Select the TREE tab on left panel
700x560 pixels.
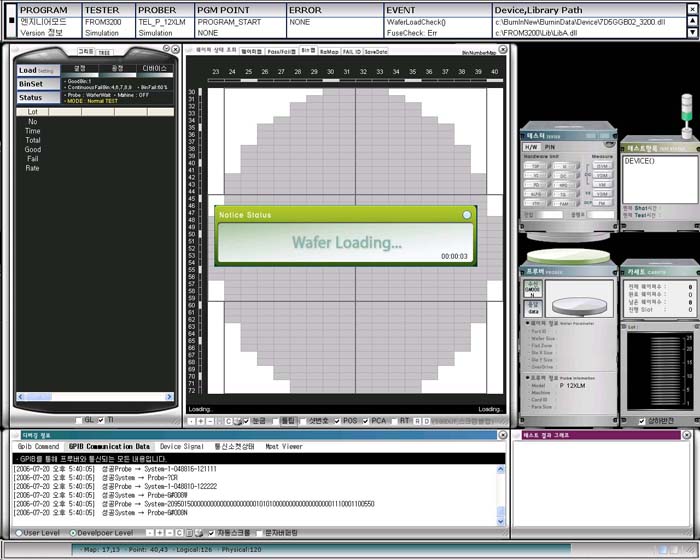click(x=104, y=52)
